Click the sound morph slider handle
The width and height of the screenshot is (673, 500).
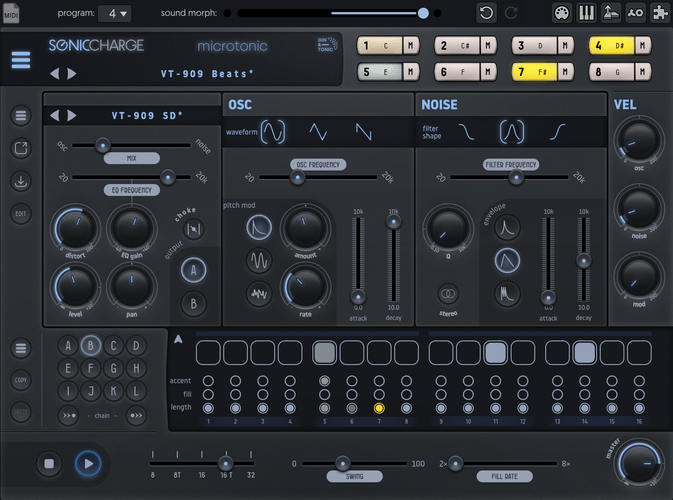(x=423, y=13)
